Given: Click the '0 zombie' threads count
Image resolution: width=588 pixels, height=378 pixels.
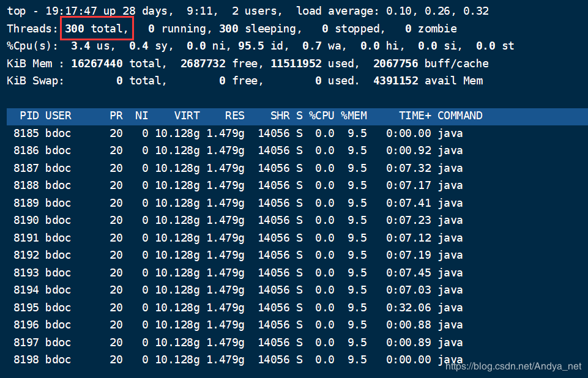Looking at the screenshot, I should tap(431, 29).
